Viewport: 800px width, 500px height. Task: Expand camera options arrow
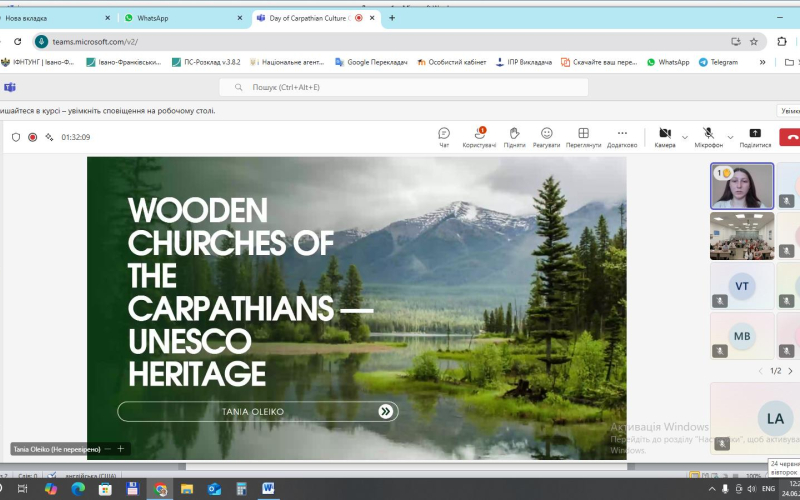[685, 137]
